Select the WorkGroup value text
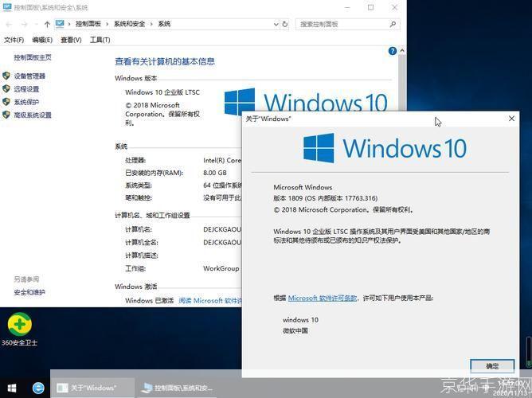532x398 pixels. (x=221, y=268)
